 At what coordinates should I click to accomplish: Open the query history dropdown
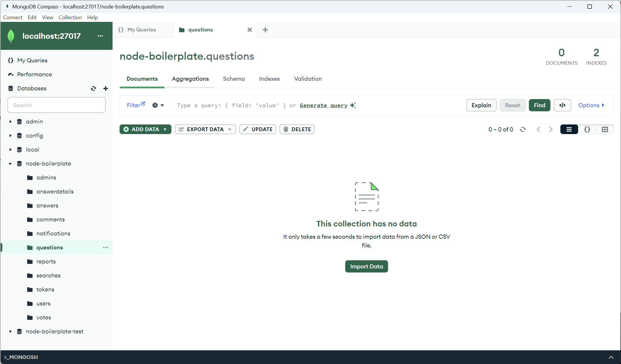[158, 105]
